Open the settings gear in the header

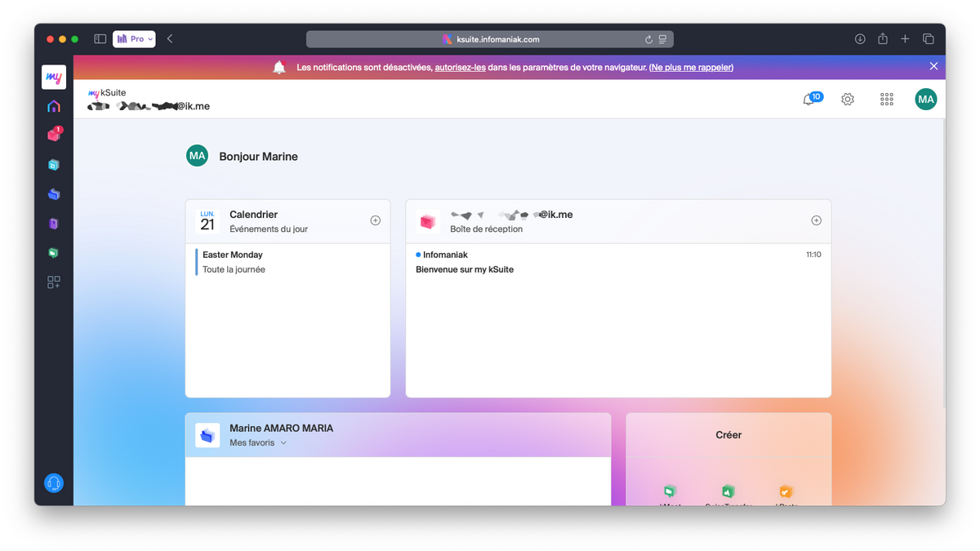tap(848, 100)
